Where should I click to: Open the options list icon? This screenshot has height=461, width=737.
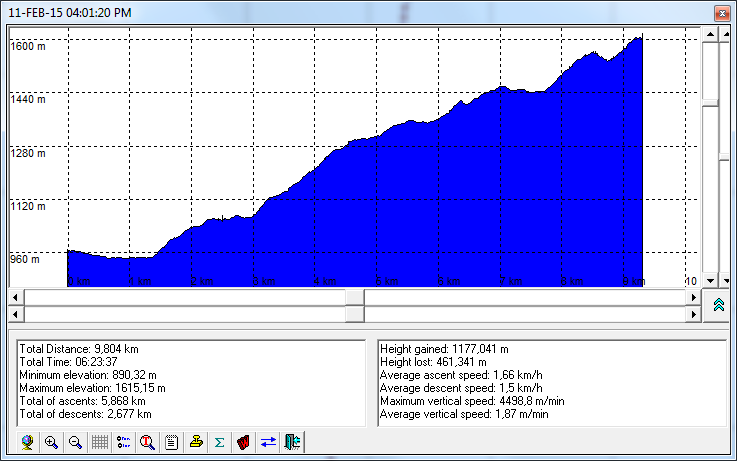tap(124, 442)
